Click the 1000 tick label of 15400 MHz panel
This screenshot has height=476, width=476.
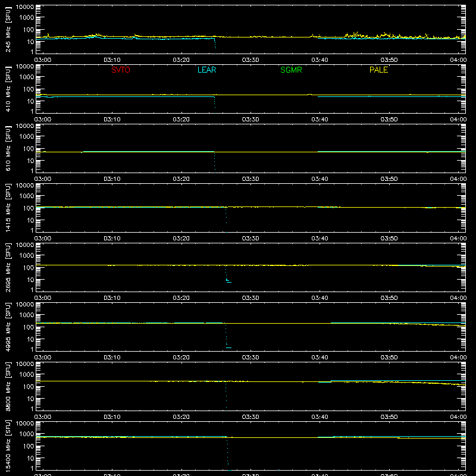coord(27,434)
